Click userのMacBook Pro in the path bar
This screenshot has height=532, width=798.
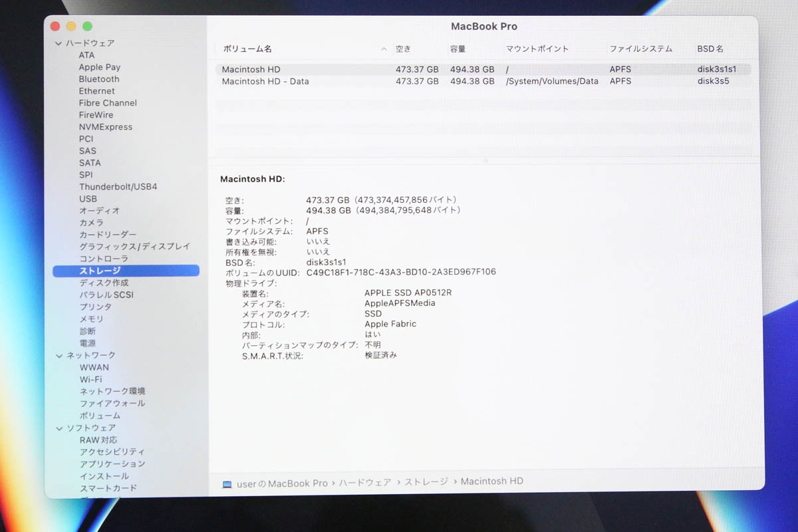click(283, 483)
